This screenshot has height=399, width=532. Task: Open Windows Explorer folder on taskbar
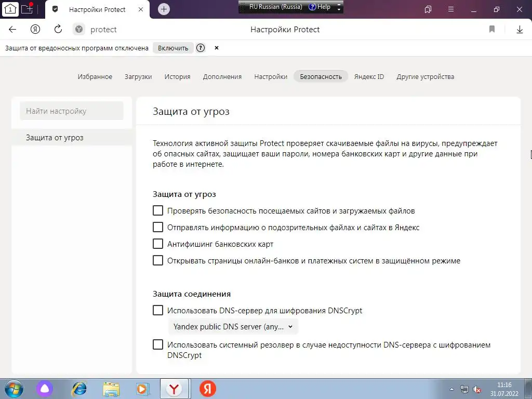[111, 389]
